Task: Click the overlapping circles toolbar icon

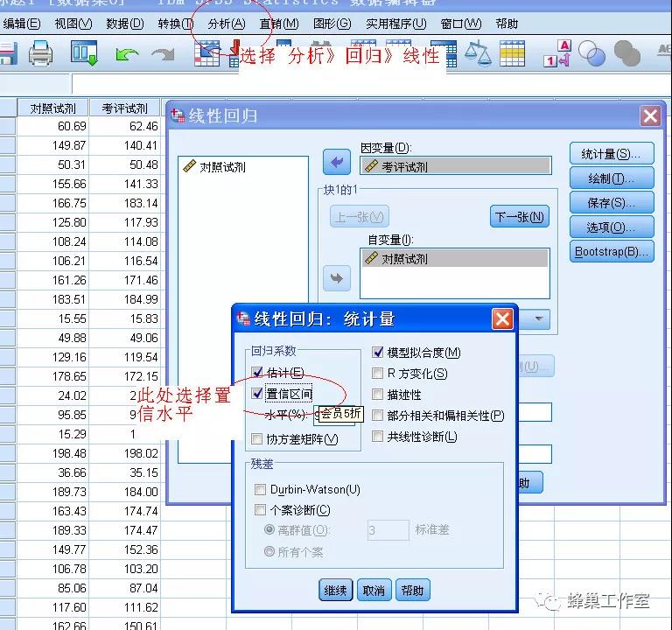Action: pyautogui.click(x=592, y=55)
